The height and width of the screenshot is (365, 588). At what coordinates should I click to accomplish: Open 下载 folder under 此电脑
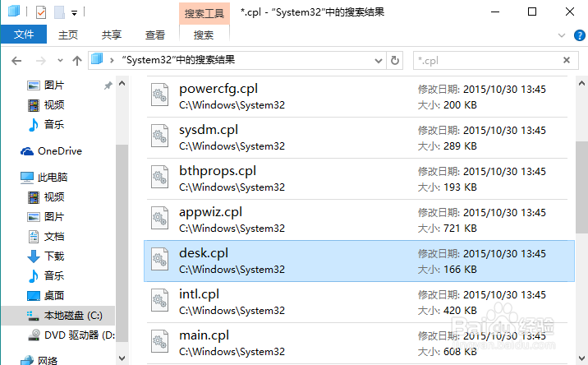coord(46,256)
